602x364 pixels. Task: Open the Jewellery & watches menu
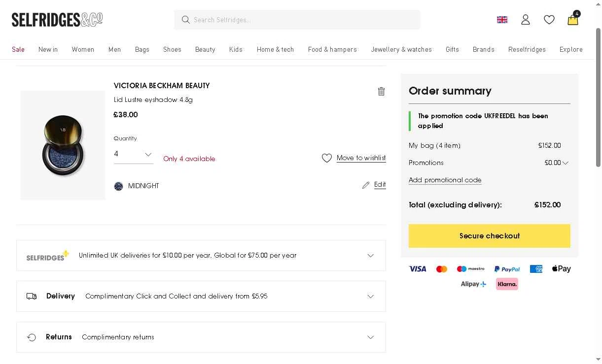[401, 49]
